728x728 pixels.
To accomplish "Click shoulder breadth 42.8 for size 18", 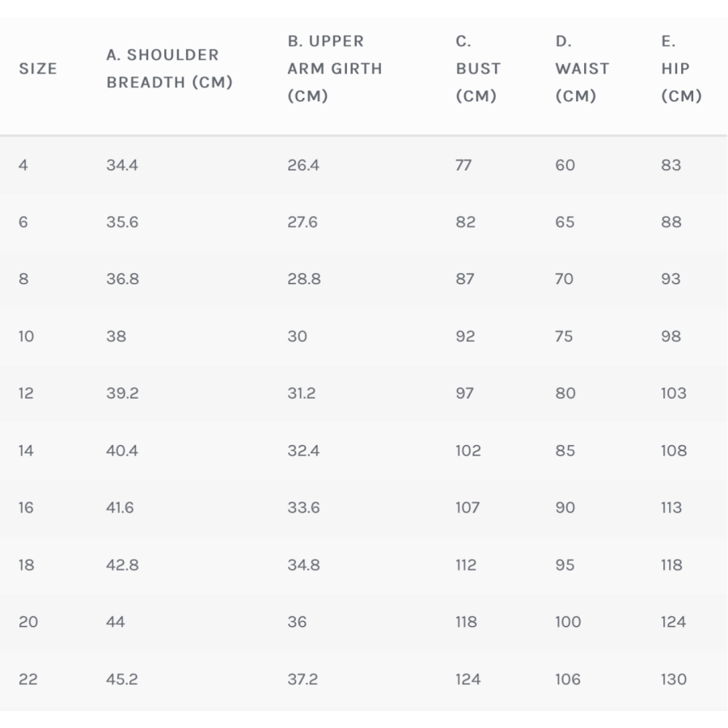I will 122,565.
